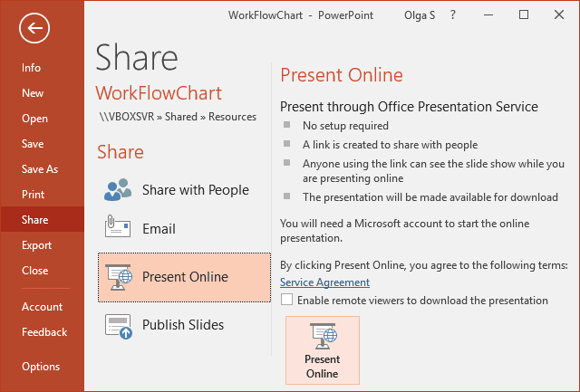Open the Account page
Screen dimensions: 580x392
(x=42, y=307)
